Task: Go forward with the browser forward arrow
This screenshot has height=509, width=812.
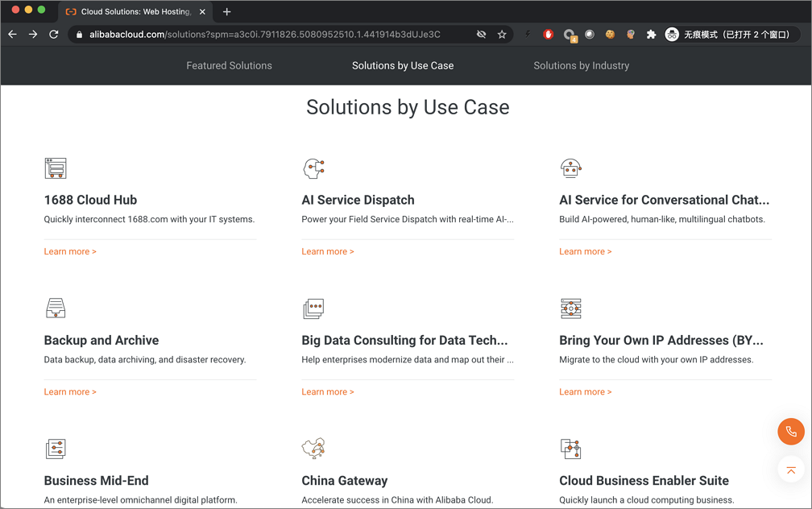Action: [x=33, y=34]
